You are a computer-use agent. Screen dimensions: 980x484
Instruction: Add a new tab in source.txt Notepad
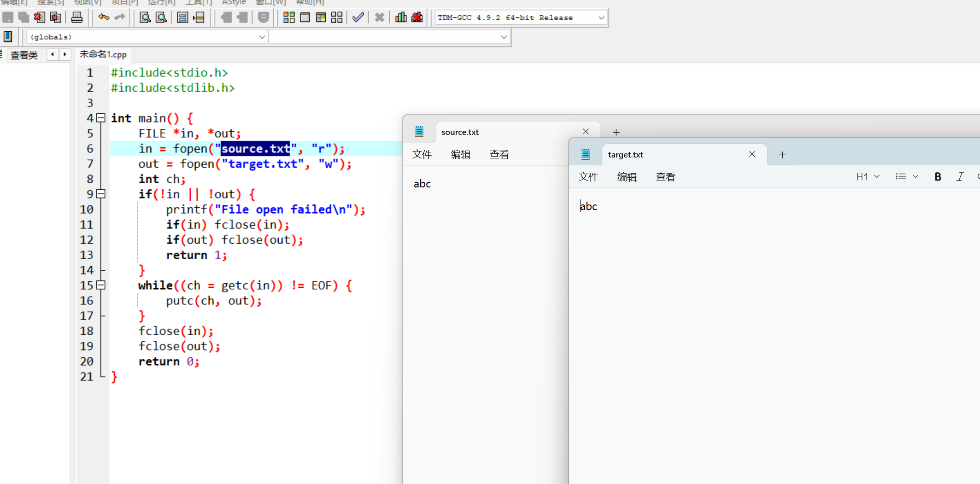point(616,133)
